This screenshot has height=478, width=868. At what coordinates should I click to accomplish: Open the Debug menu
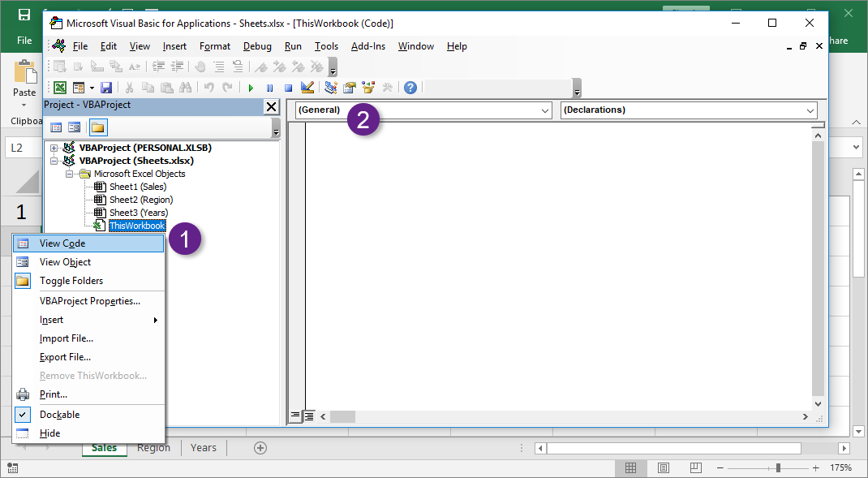[257, 46]
